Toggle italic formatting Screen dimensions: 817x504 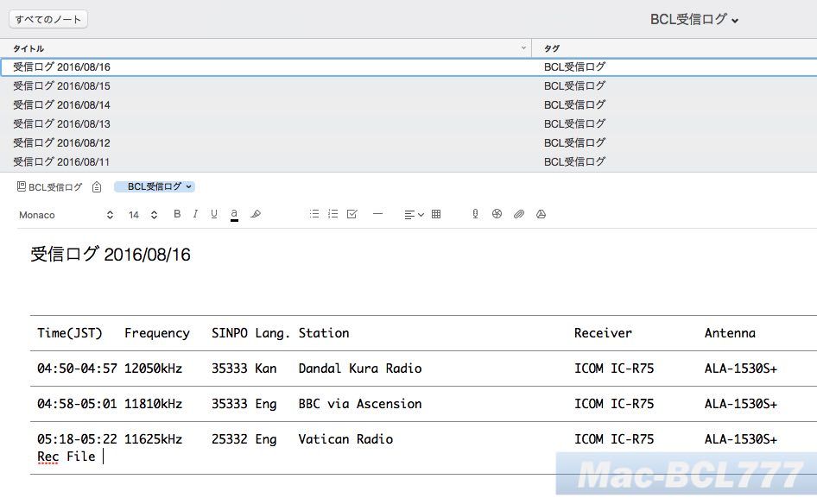click(195, 214)
